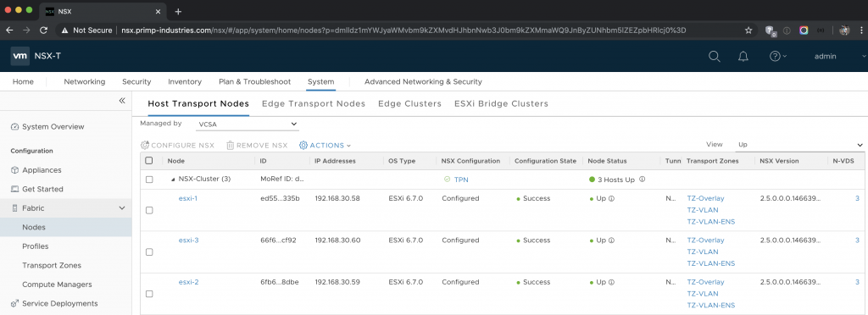Click the browser reload icon
This screenshot has width=868, height=315.
tap(44, 30)
